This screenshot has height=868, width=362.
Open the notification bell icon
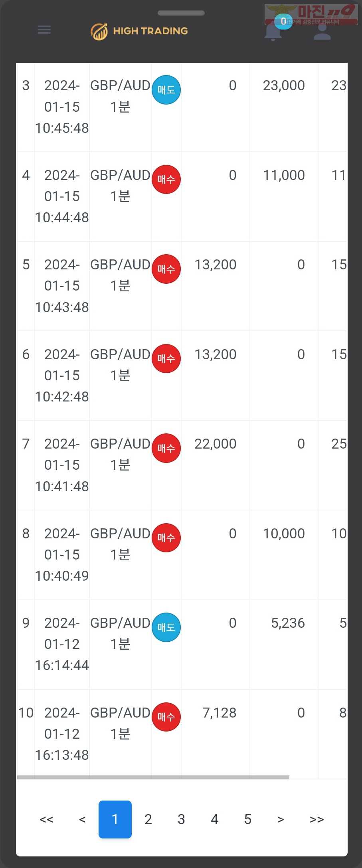273,30
